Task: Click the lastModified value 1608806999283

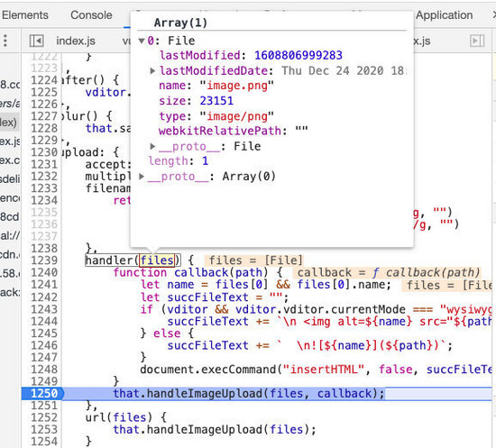Action: (x=299, y=55)
